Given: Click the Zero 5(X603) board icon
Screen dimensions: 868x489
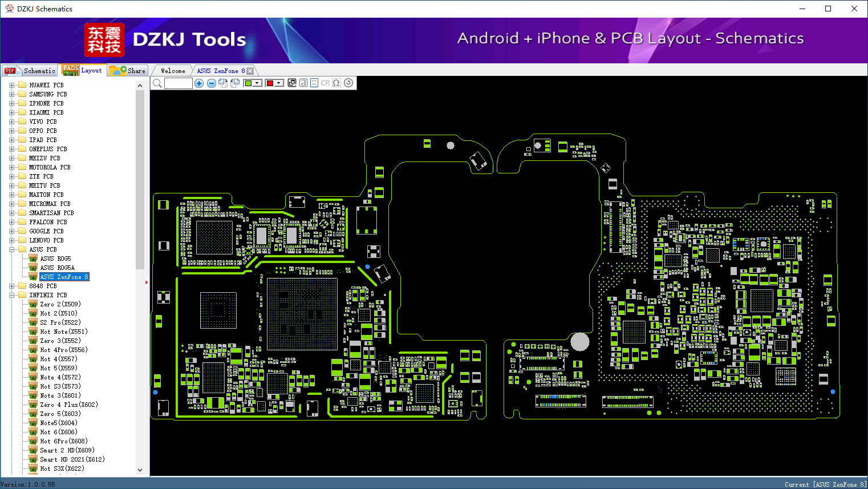Looking at the screenshot, I should [33, 414].
